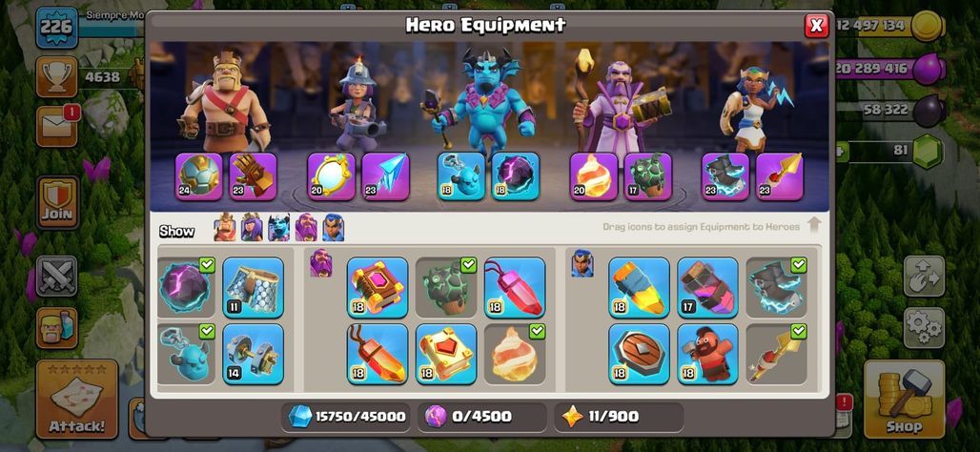This screenshot has width=980, height=452.
Task: Tap the Attack! map button
Action: point(77,399)
